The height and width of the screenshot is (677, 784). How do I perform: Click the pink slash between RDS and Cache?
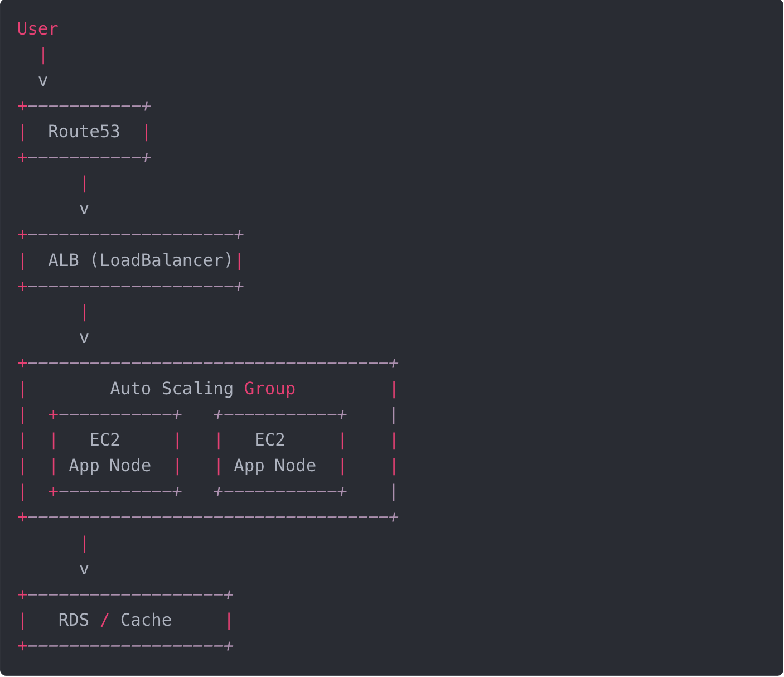pos(104,620)
